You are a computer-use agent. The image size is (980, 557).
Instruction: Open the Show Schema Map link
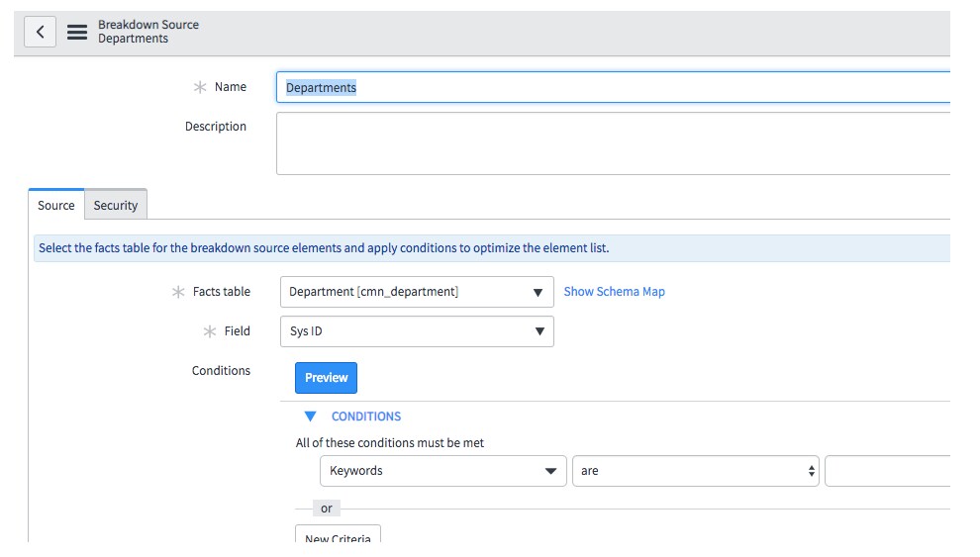(x=615, y=292)
